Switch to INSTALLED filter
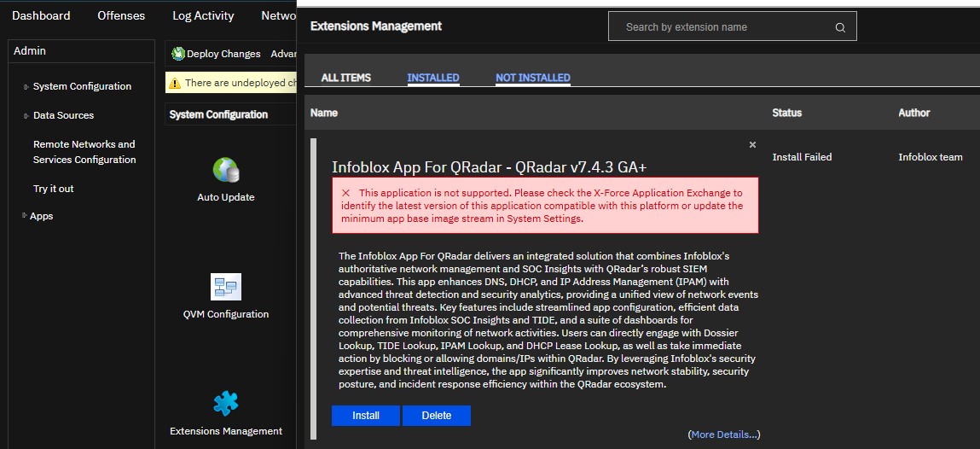The image size is (980, 449). pos(433,78)
